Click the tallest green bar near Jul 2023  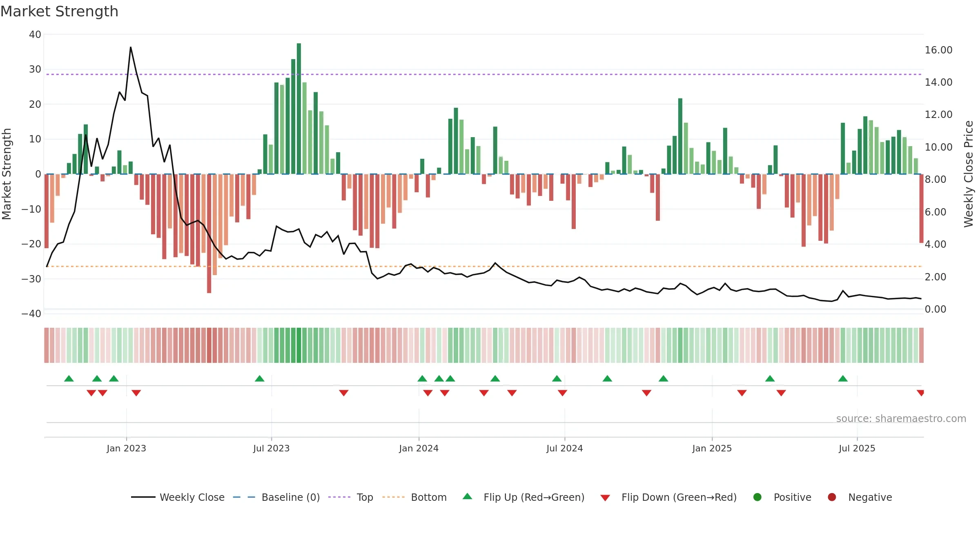tap(299, 109)
